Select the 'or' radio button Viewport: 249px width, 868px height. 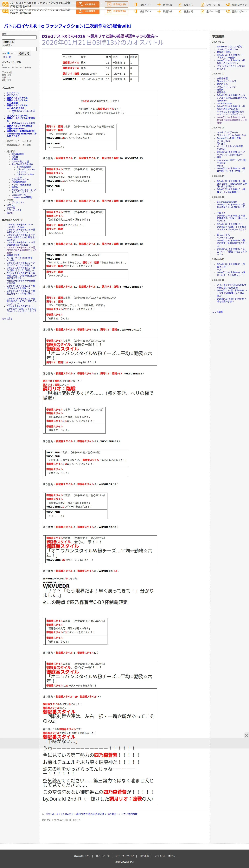pyautogui.click(x=15, y=53)
